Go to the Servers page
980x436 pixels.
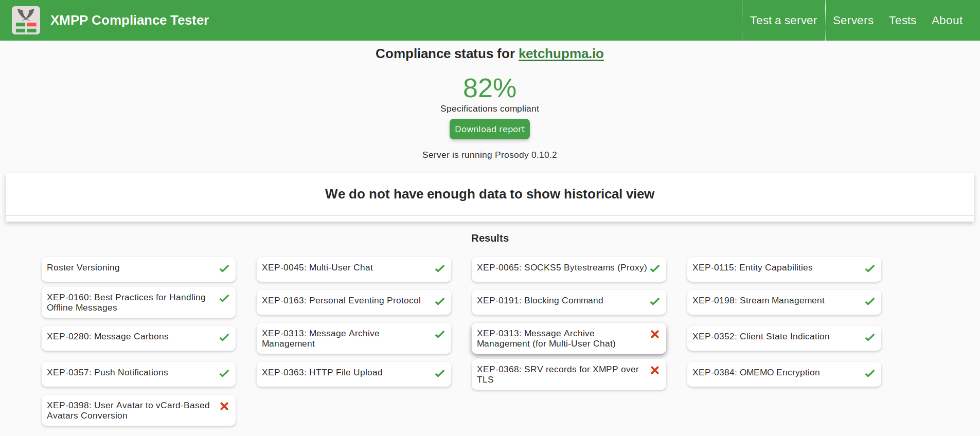(x=853, y=20)
